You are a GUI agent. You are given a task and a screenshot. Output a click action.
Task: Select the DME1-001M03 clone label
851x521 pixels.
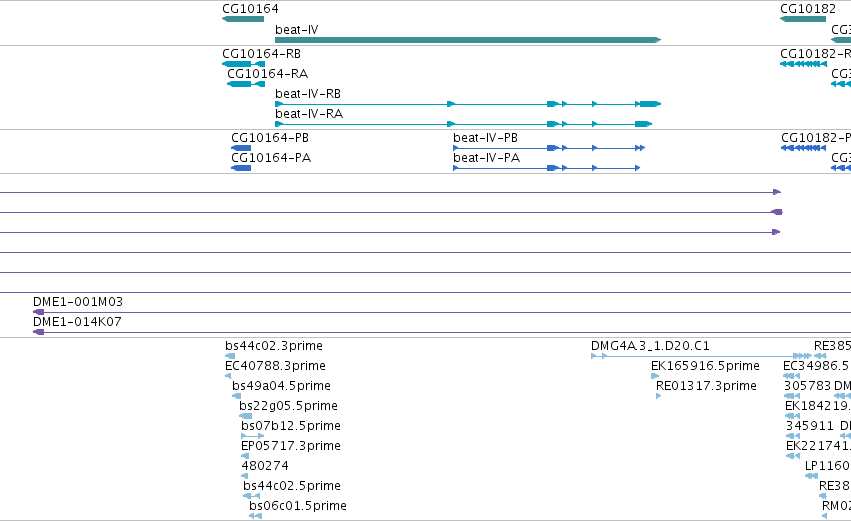tap(78, 302)
